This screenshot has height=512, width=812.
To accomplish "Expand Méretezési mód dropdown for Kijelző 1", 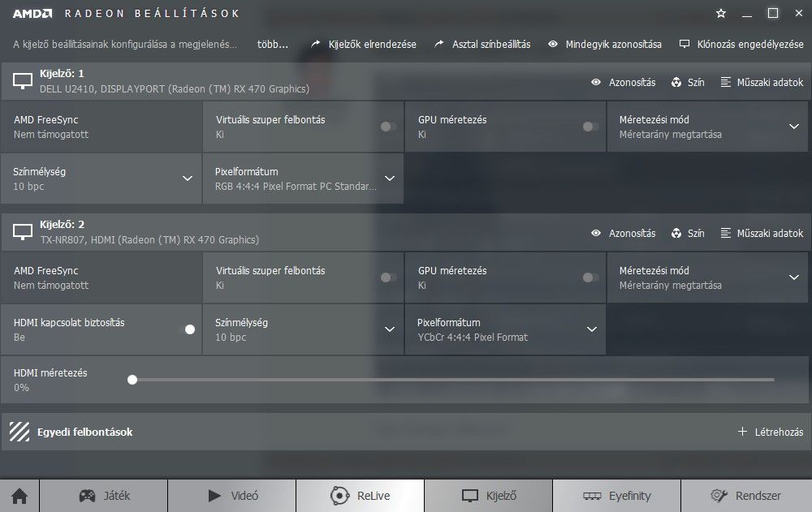I will [x=794, y=127].
